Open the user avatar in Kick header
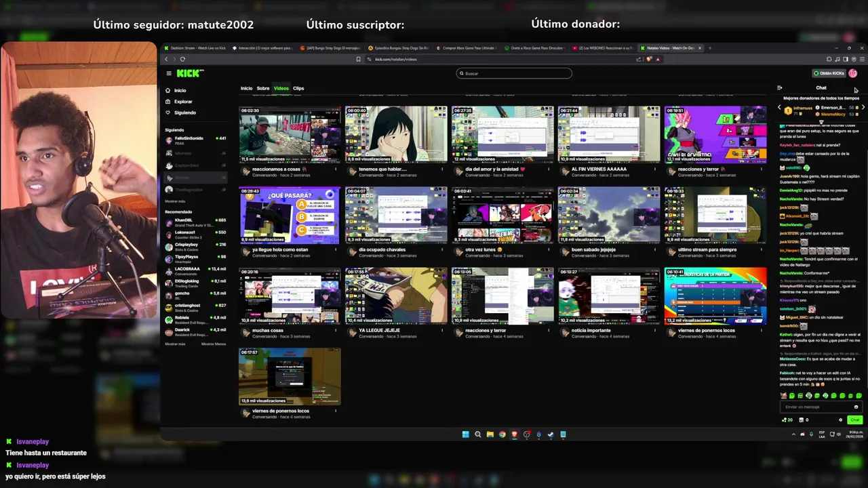Screen dimensions: 868x488 click(x=853, y=73)
